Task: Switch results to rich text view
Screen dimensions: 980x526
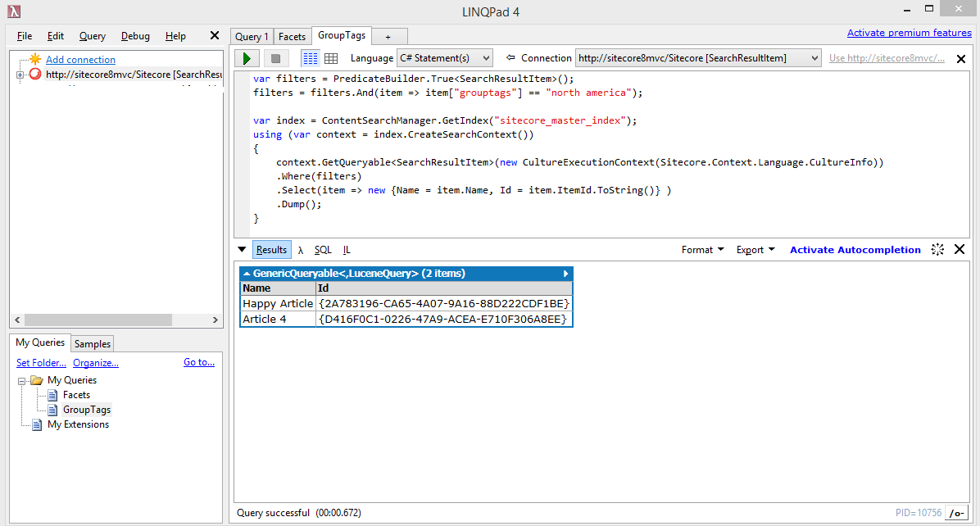Action: (x=310, y=58)
